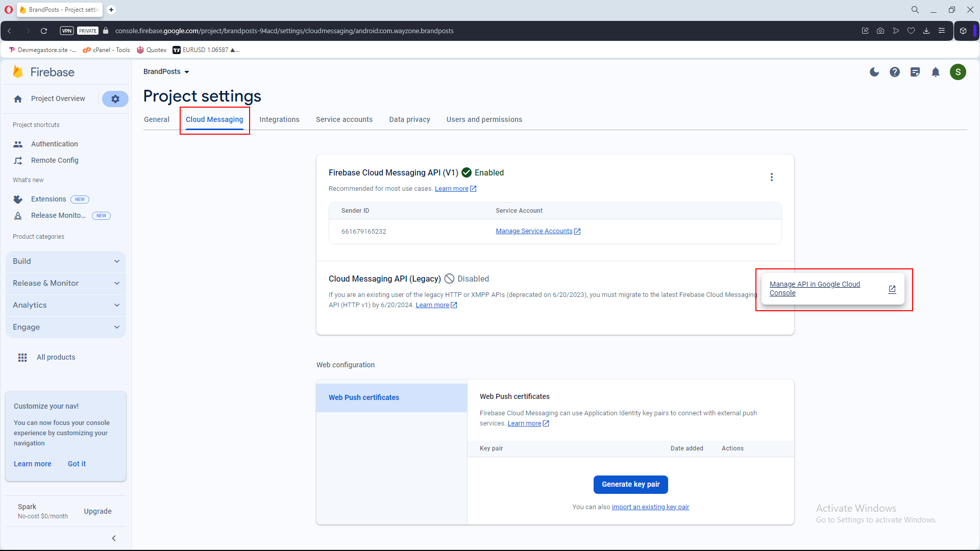The width and height of the screenshot is (980, 551).
Task: Expand the Build category
Action: tap(66, 261)
